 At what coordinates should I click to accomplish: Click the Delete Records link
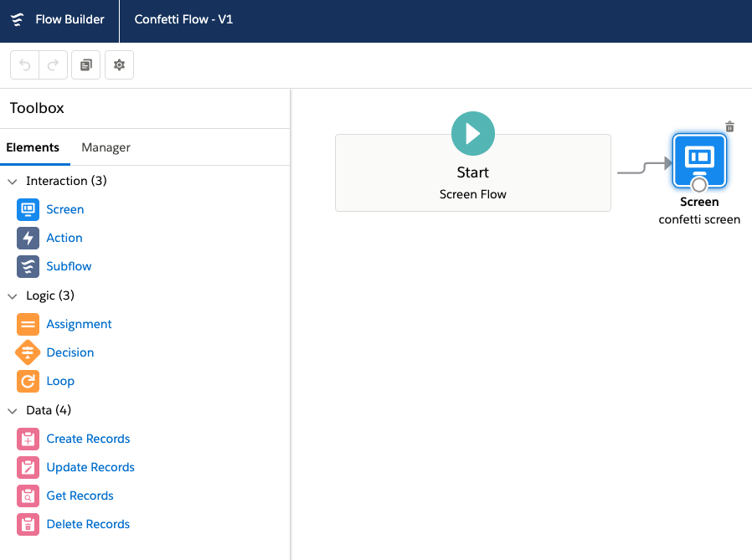88,524
